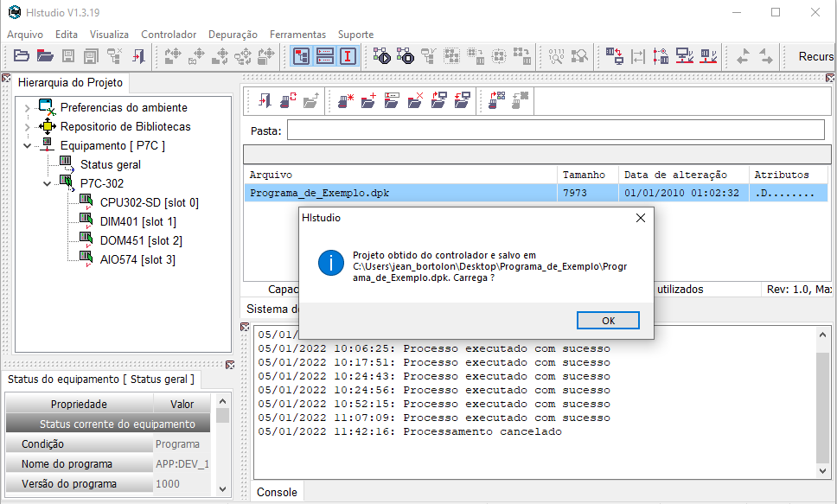Click the new folder icon with plus

[369, 99]
